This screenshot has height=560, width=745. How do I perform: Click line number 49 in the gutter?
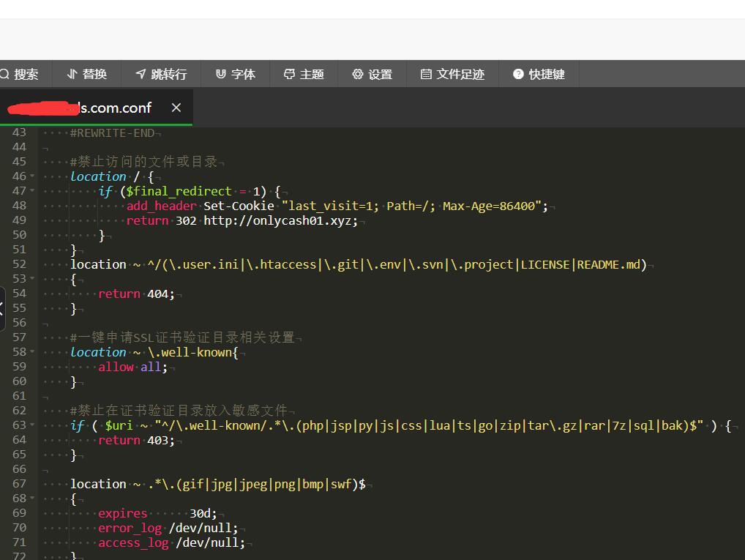tap(19, 220)
